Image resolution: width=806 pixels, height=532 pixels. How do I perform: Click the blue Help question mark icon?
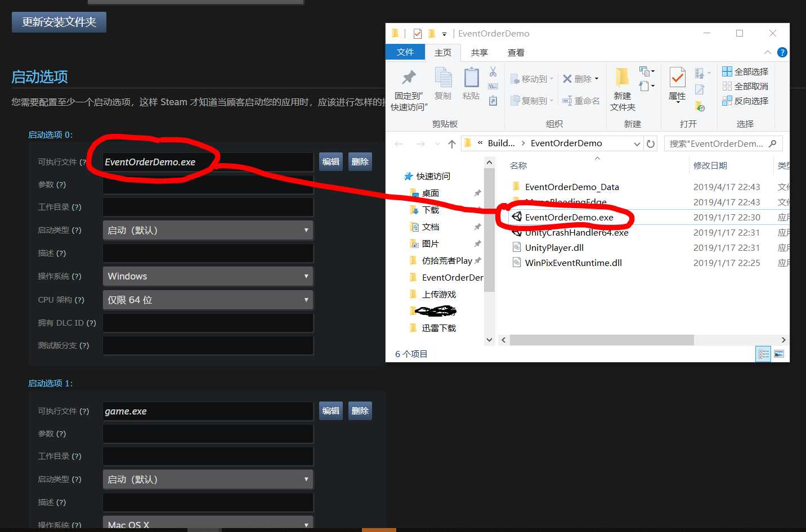pos(782,52)
